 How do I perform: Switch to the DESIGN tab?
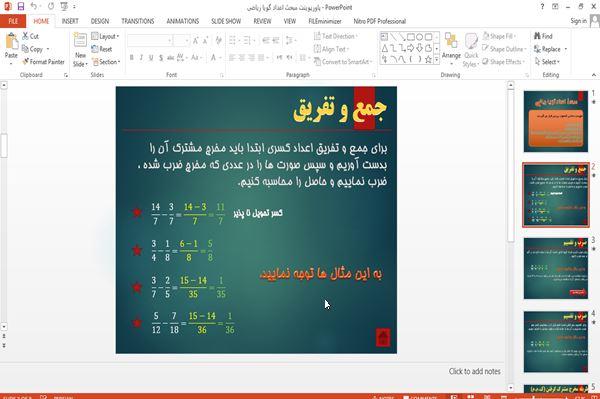click(100, 21)
